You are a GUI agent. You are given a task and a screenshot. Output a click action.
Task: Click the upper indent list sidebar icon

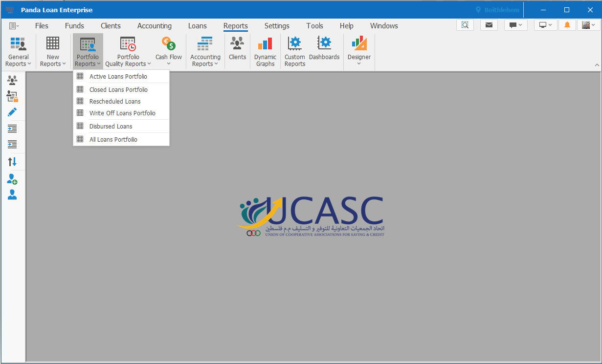pos(12,128)
